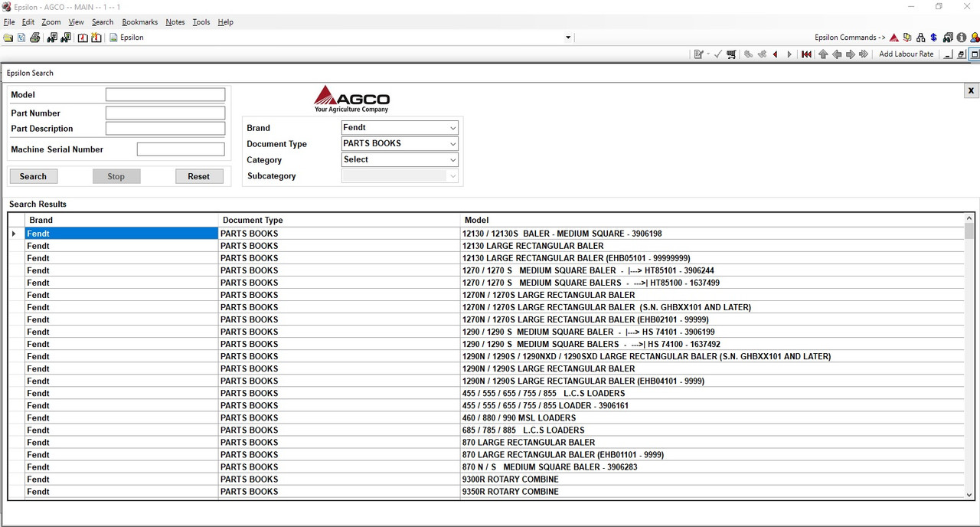The width and height of the screenshot is (980, 527).
Task: Click the Epsilon document icon in toolbar
Action: point(113,38)
